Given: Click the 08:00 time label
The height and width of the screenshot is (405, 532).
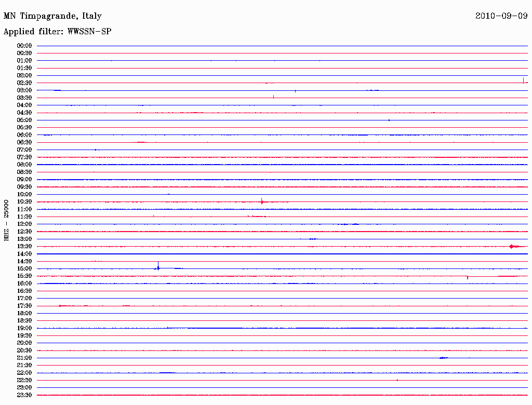Looking at the screenshot, I should (24, 165).
